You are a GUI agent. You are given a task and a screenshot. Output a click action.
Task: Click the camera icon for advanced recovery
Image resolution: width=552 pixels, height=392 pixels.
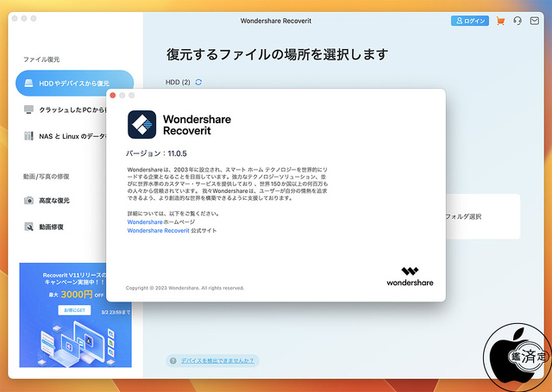(28, 201)
